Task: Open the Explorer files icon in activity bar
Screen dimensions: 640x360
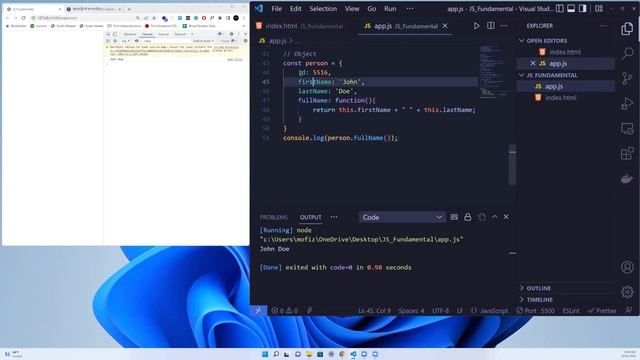Action: click(x=627, y=29)
